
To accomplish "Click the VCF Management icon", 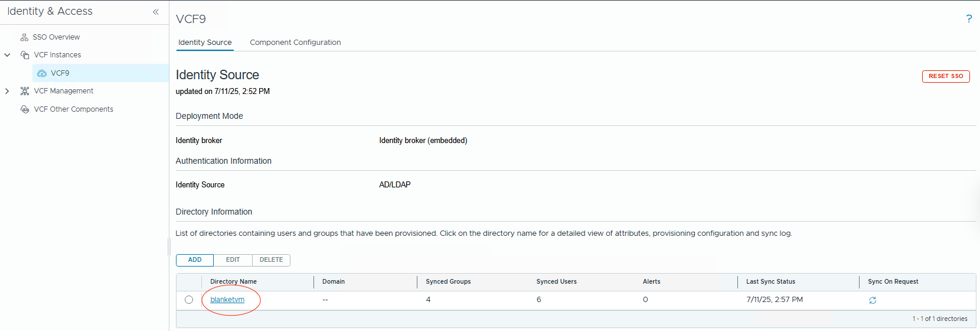I will tap(25, 91).
